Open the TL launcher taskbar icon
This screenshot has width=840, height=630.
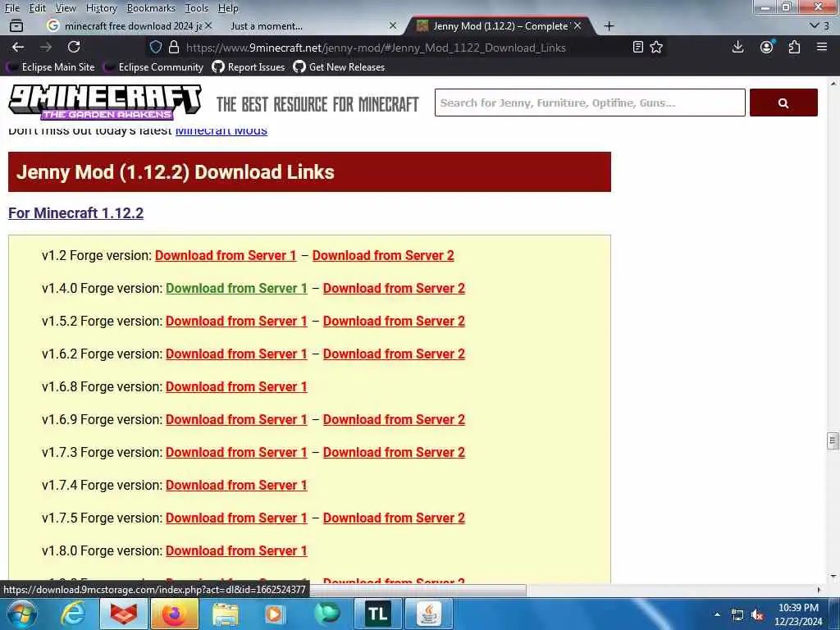click(377, 614)
